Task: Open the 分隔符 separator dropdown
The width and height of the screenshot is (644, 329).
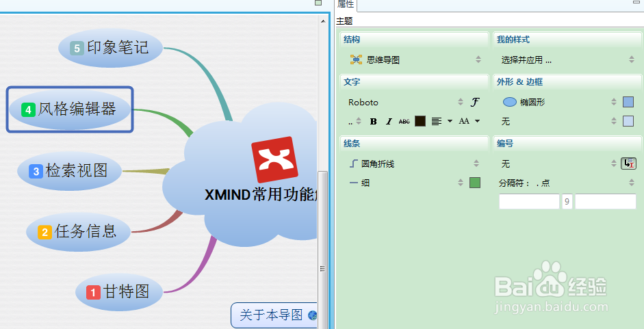Action: click(x=567, y=183)
